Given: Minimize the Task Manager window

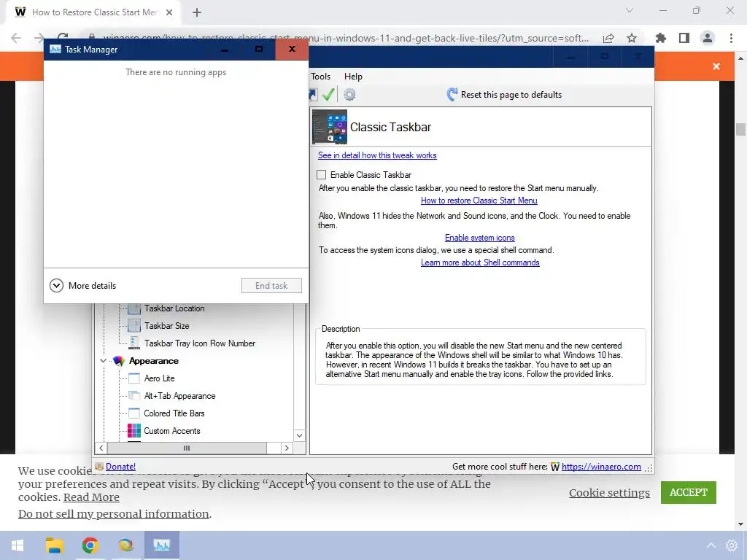Looking at the screenshot, I should pos(225,49).
